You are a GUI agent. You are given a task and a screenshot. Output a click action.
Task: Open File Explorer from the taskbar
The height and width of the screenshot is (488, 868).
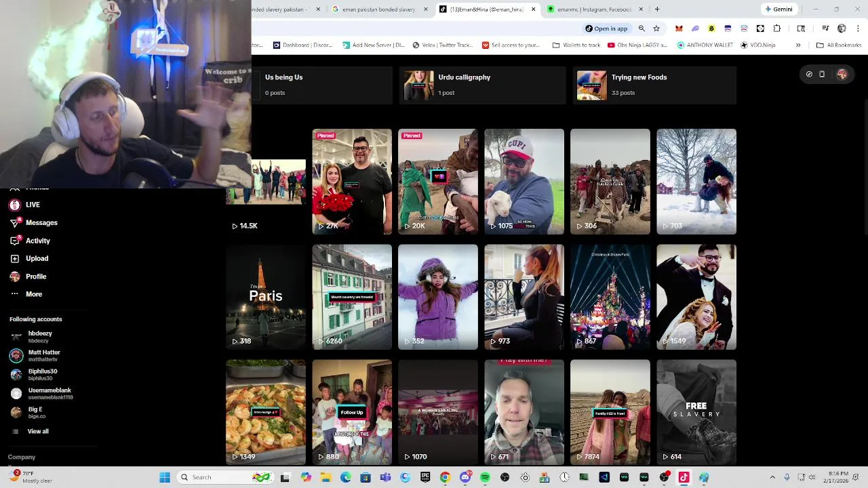tap(325, 477)
